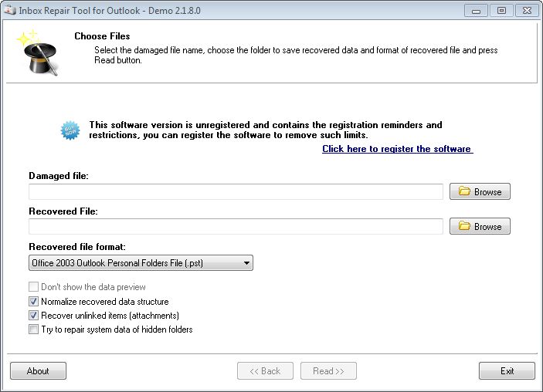The height and width of the screenshot is (392, 543).
Task: Exit the Inbox Repair Tool
Action: click(507, 371)
